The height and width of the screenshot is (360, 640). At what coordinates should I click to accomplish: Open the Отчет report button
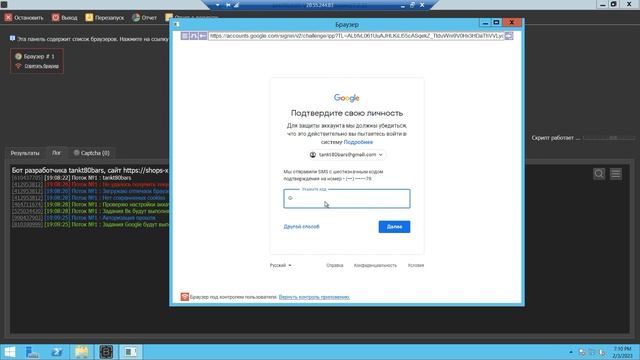coord(144,18)
